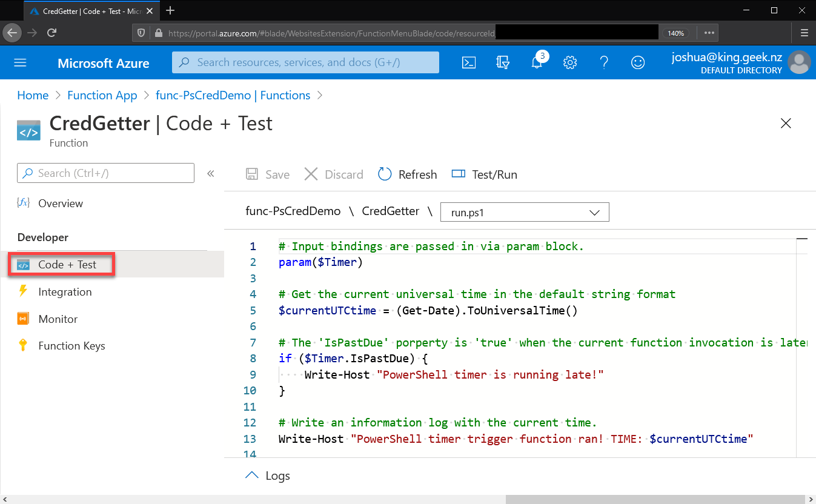Open the Firefox application menu
The image size is (816, 504).
pyautogui.click(x=804, y=33)
